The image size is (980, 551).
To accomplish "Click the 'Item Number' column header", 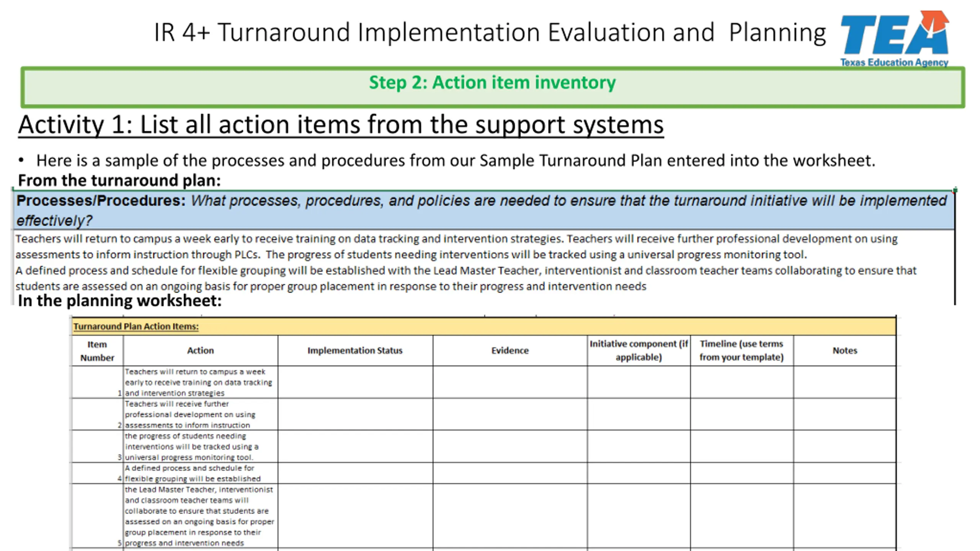I will [98, 351].
